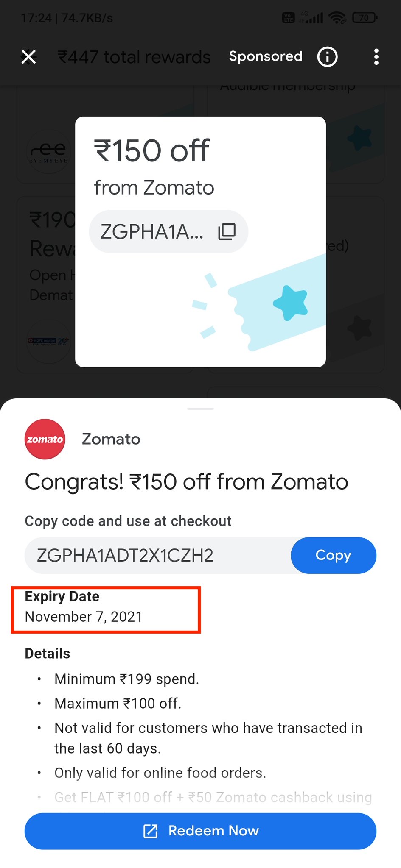The image size is (401, 868).
Task: Tap the Details heading
Action: click(47, 654)
